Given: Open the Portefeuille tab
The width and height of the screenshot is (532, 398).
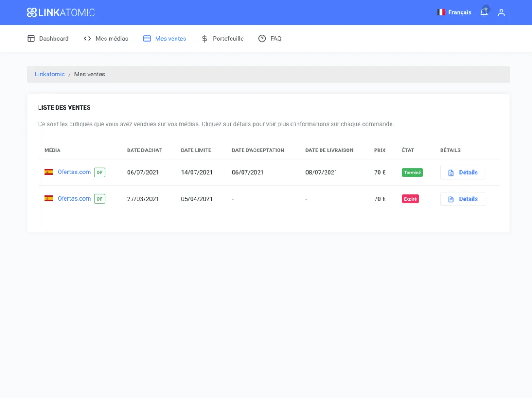Looking at the screenshot, I should tap(223, 39).
